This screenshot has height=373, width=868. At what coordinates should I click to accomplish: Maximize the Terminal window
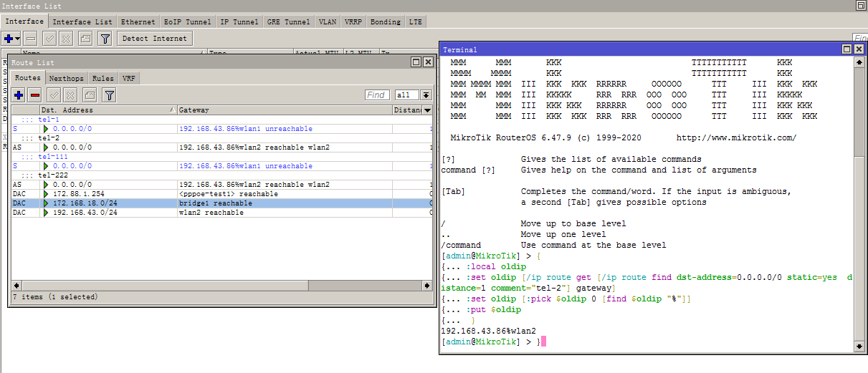[846, 49]
